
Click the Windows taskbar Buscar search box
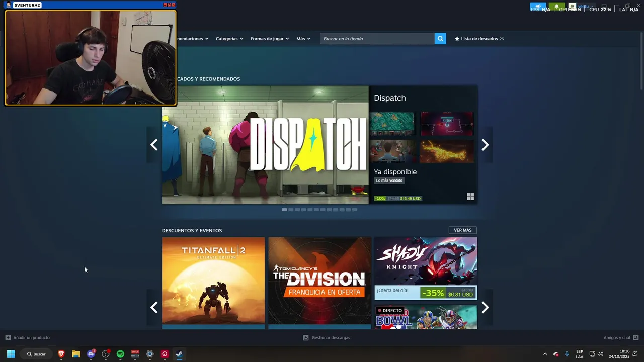[x=36, y=354]
